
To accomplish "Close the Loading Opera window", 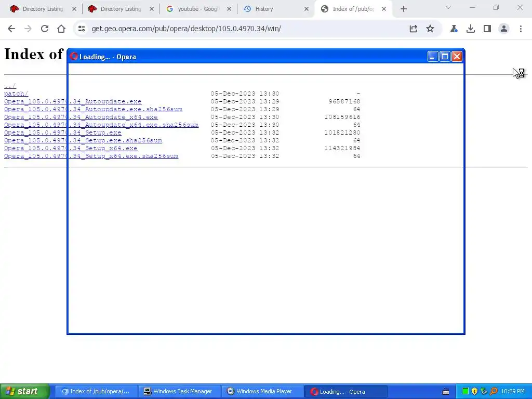I will point(457,57).
